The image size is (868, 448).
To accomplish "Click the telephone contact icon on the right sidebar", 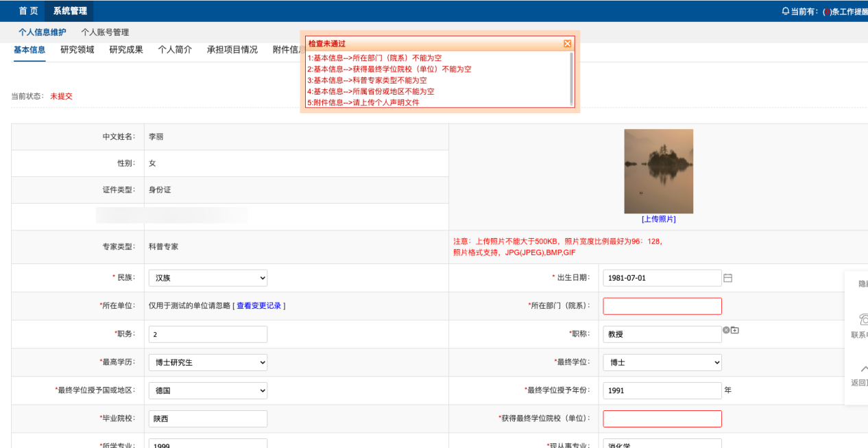I will click(863, 319).
